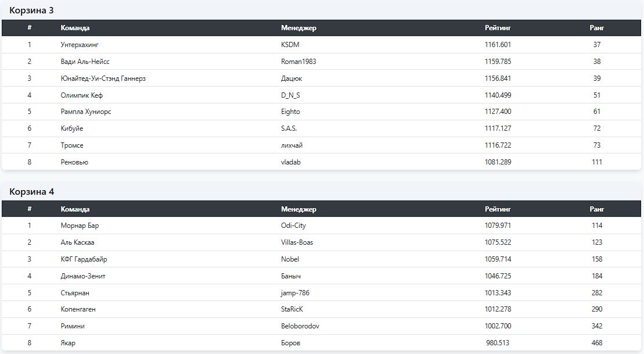Click manager name KSDM

click(290, 45)
